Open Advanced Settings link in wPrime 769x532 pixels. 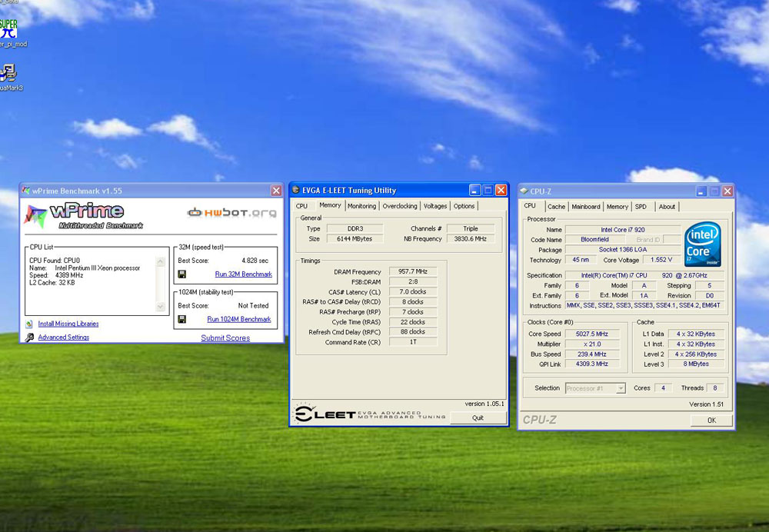point(64,337)
